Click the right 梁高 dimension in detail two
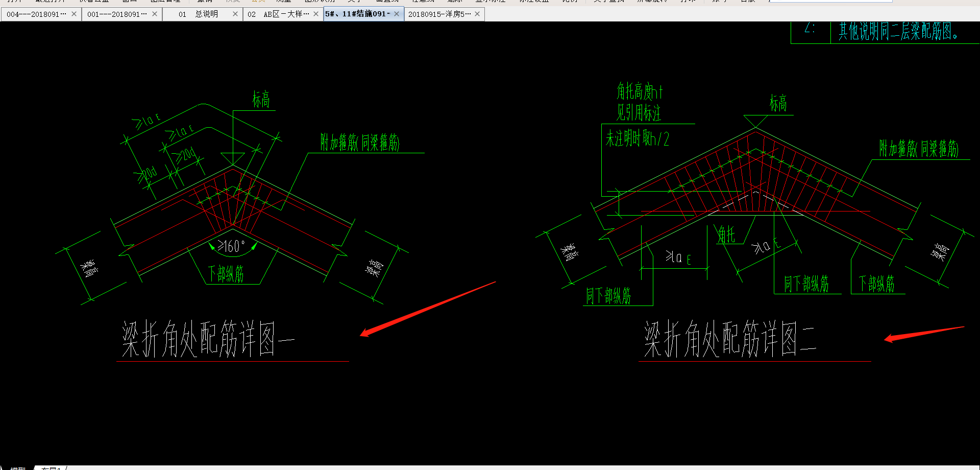980x470 pixels. coord(940,252)
